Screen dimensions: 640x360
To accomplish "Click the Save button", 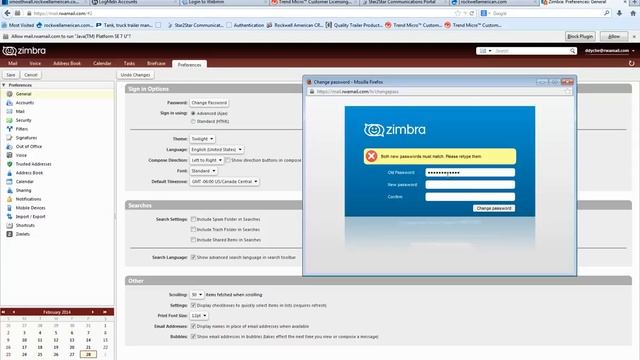I will click(x=11, y=75).
